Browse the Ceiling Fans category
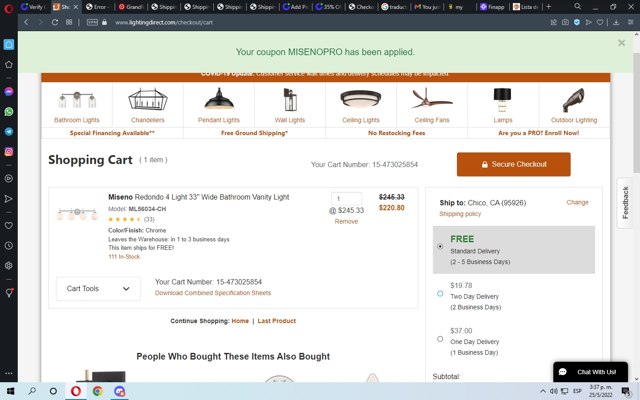The image size is (640, 400). pyautogui.click(x=432, y=106)
